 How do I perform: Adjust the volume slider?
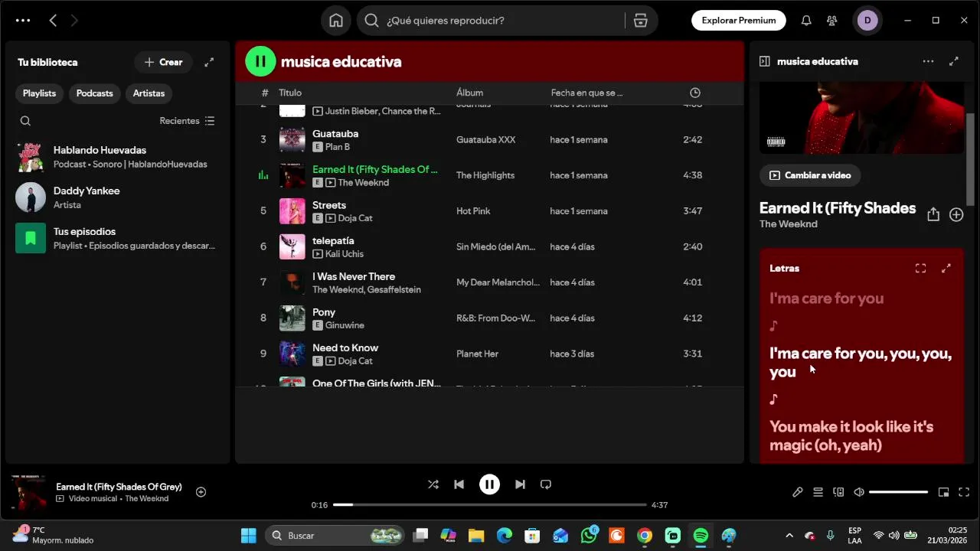pyautogui.click(x=898, y=492)
